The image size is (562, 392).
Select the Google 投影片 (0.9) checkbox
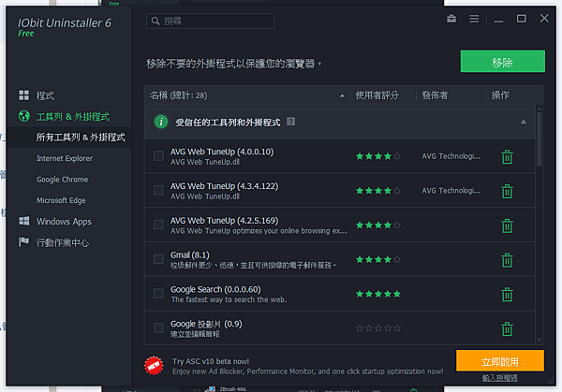point(158,327)
